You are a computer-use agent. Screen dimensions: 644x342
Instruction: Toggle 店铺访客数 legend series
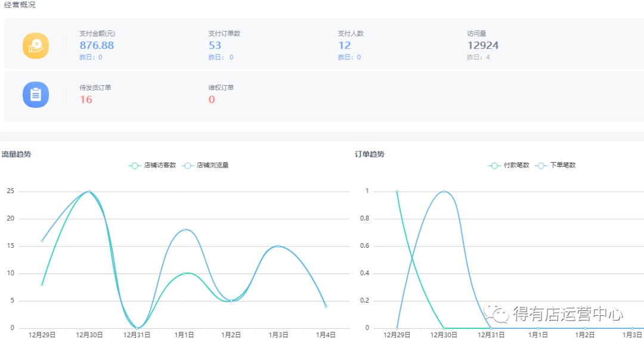152,165
